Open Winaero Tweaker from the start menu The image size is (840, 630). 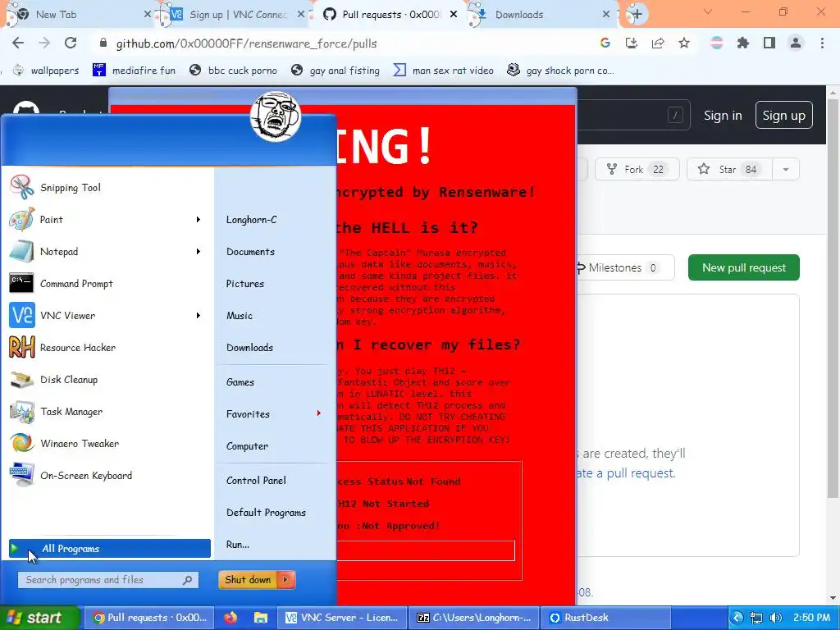80,444
